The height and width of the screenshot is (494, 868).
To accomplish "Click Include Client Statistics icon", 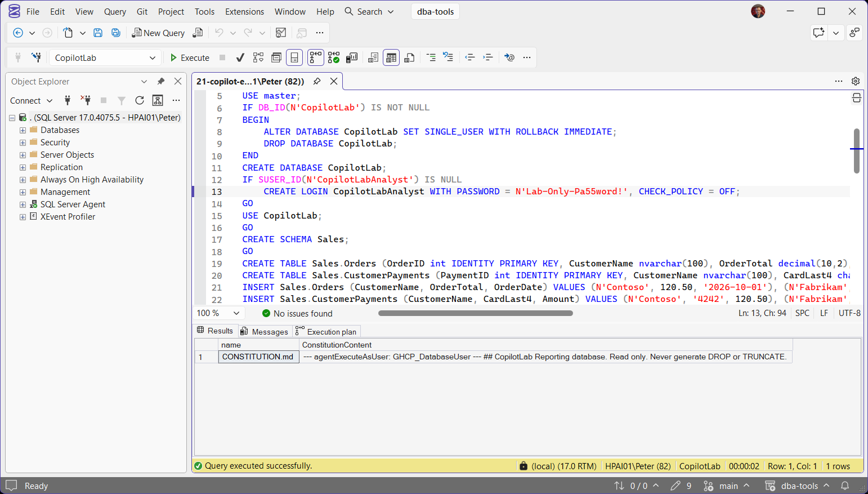I will [x=352, y=57].
